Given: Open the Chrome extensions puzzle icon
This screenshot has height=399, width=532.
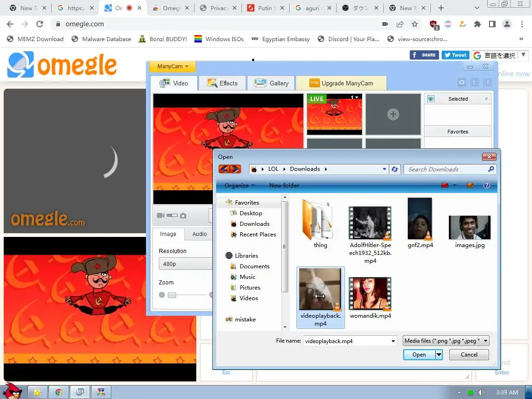Looking at the screenshot, I should (478, 24).
